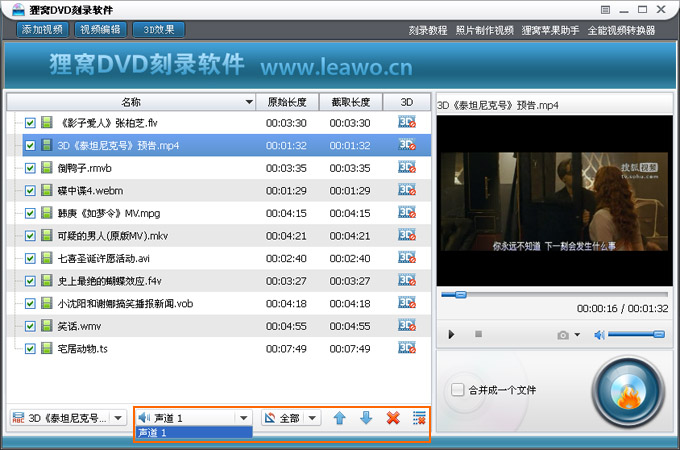The height and width of the screenshot is (450, 680).
Task: Move selected video down with blue arrow
Action: click(366, 418)
